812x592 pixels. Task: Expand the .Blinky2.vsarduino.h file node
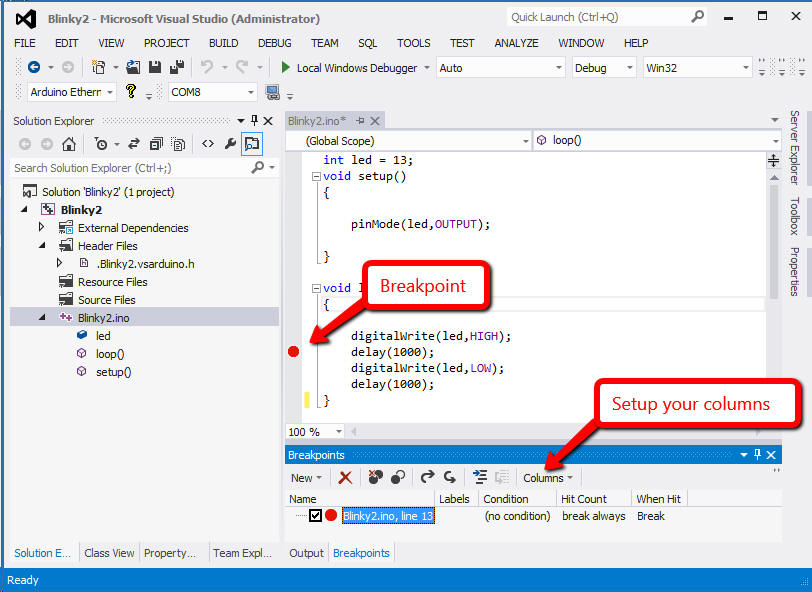60,263
